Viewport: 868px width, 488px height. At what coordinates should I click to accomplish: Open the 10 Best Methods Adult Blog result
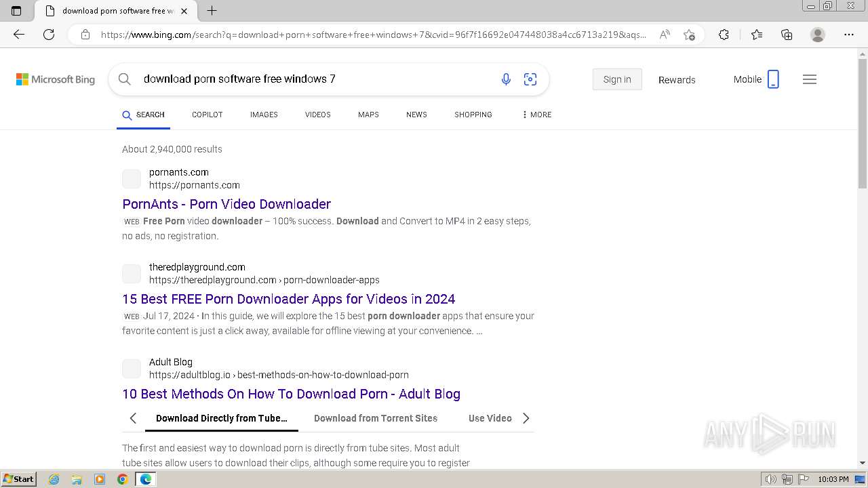(x=291, y=394)
